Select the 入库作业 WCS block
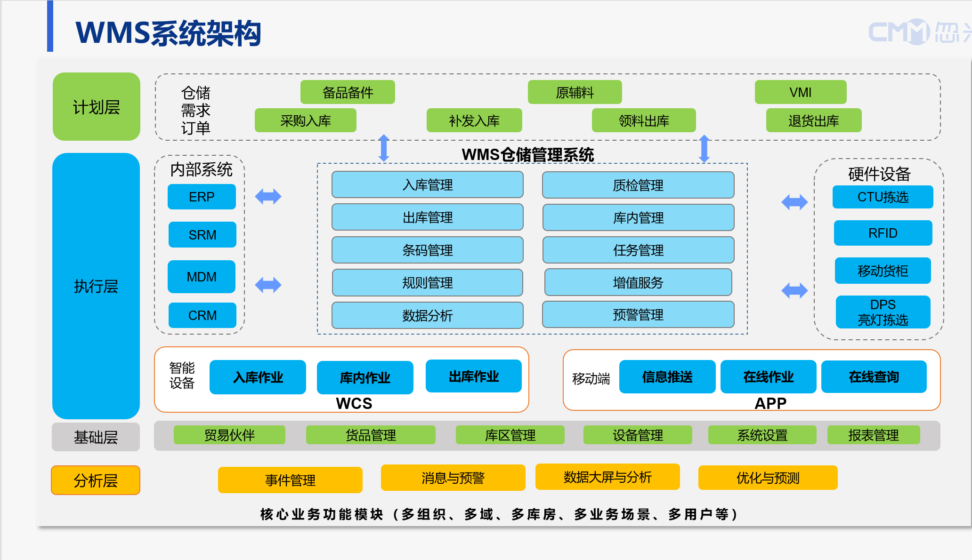Image resolution: width=972 pixels, height=560 pixels. pyautogui.click(x=258, y=377)
